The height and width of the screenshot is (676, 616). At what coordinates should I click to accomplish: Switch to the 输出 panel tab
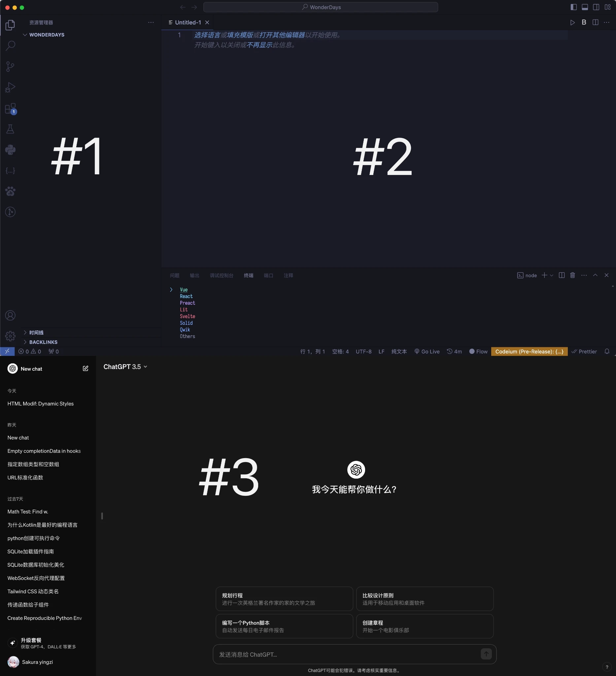click(194, 275)
